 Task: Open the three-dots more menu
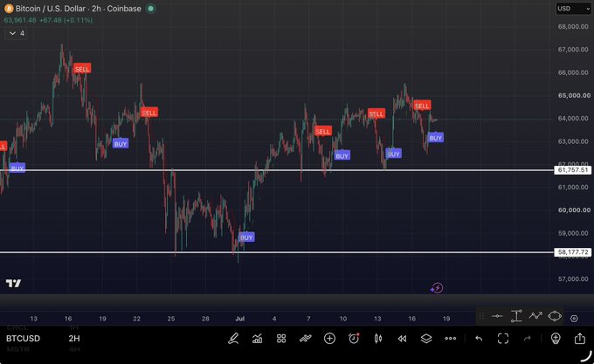[451, 339]
